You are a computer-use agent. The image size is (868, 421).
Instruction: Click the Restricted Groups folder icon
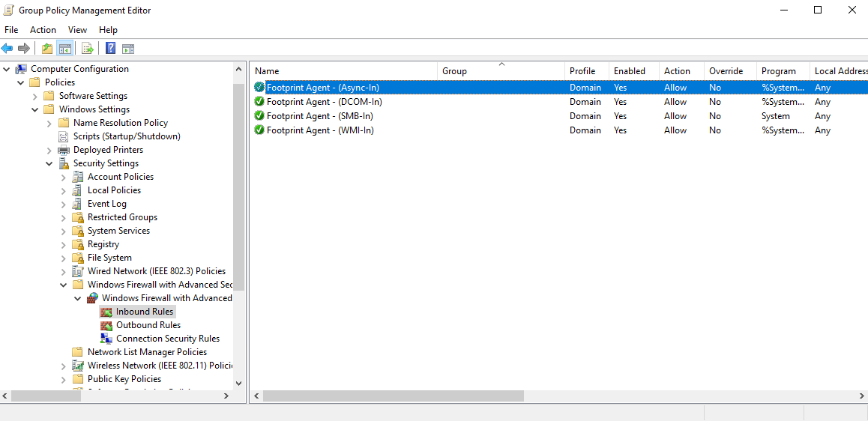click(x=78, y=217)
